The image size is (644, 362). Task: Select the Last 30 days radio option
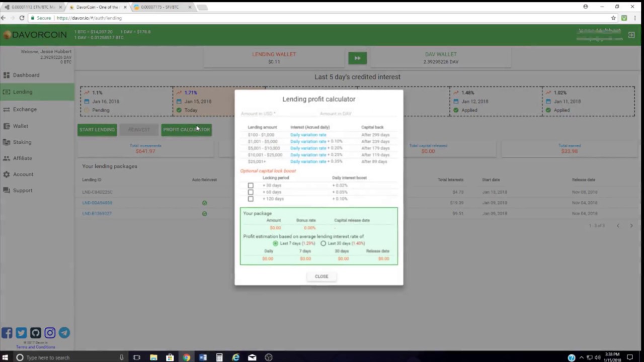tap(323, 243)
